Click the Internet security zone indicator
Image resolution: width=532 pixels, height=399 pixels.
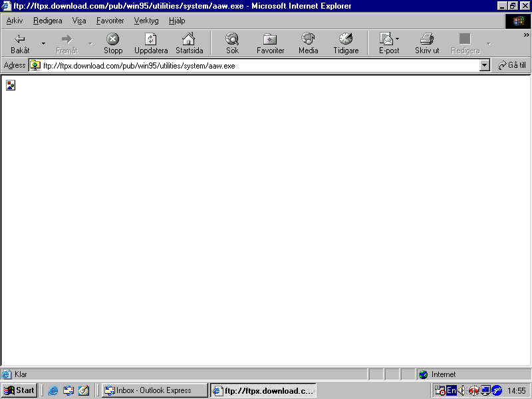pyautogui.click(x=438, y=374)
